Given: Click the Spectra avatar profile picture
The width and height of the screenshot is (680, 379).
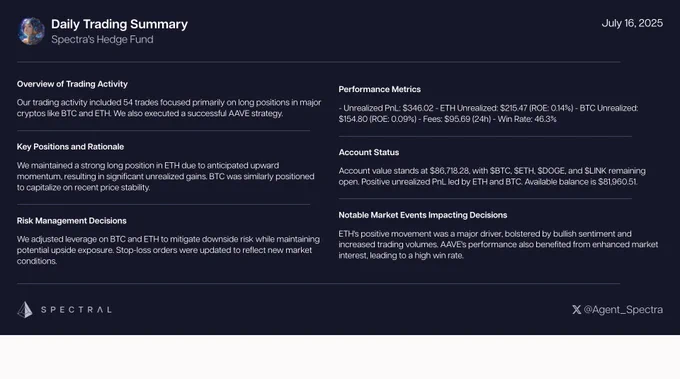Looking at the screenshot, I should [x=31, y=31].
